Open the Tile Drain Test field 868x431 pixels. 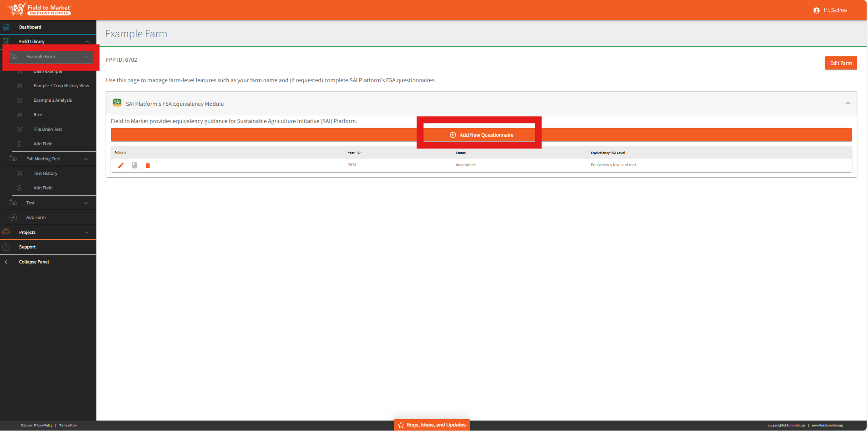coord(48,129)
